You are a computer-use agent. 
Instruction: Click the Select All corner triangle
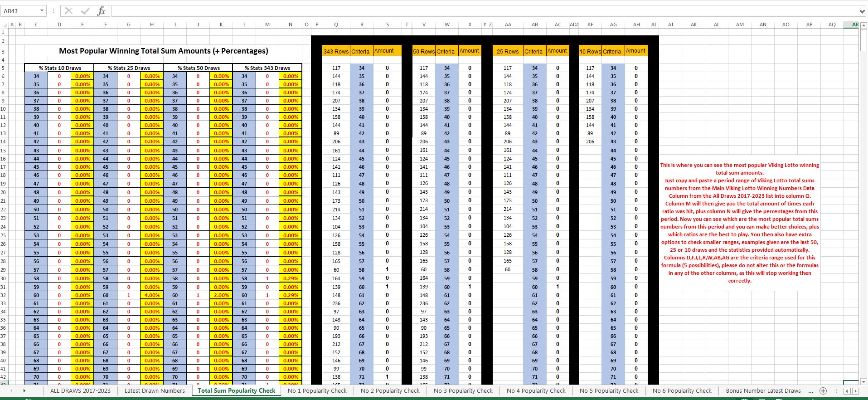point(5,24)
